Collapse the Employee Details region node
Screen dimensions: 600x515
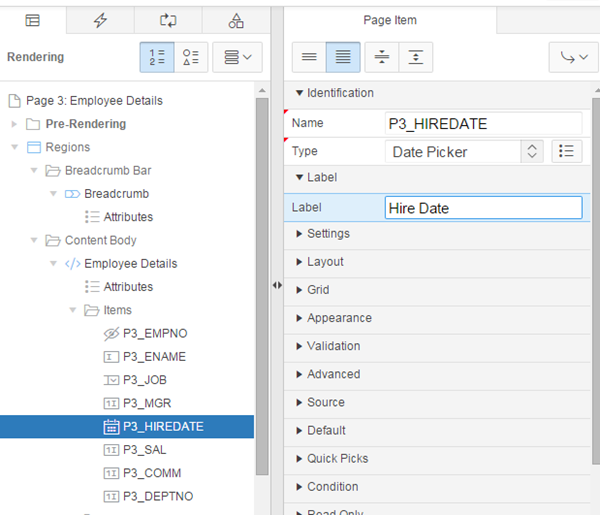53,264
